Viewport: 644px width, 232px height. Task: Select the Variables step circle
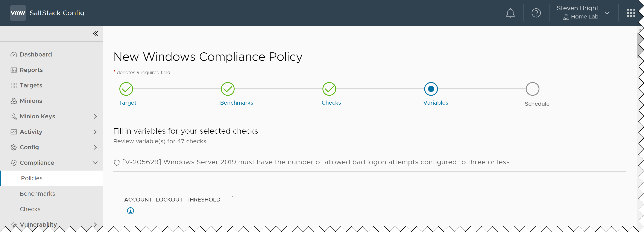[x=430, y=89]
